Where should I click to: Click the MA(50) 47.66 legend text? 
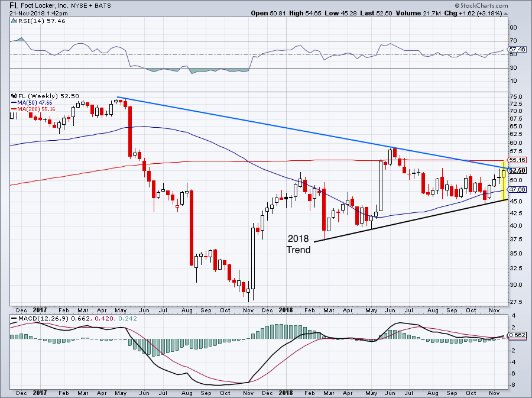[35, 103]
